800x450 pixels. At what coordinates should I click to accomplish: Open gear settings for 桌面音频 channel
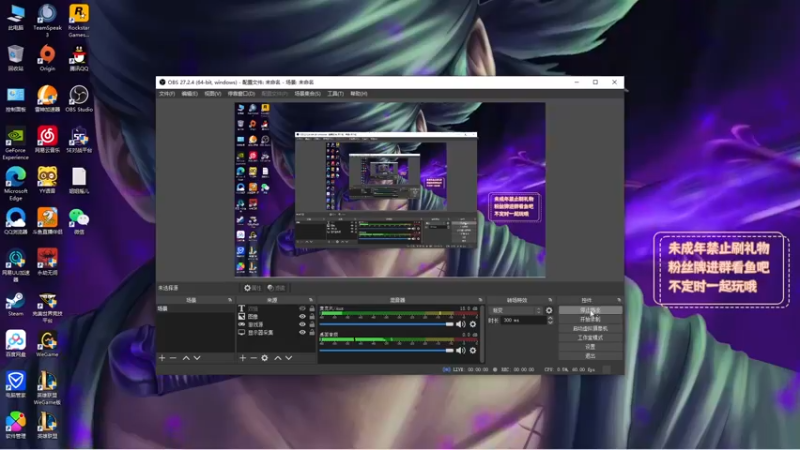473,351
